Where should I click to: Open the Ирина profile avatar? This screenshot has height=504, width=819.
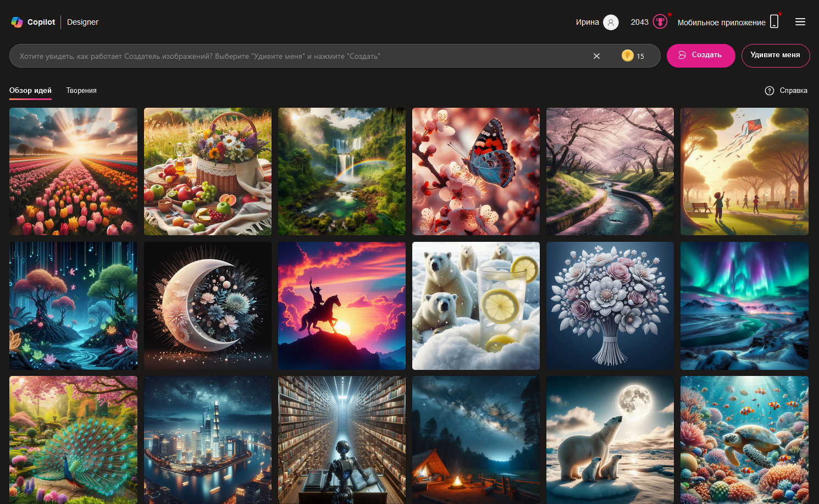611,22
